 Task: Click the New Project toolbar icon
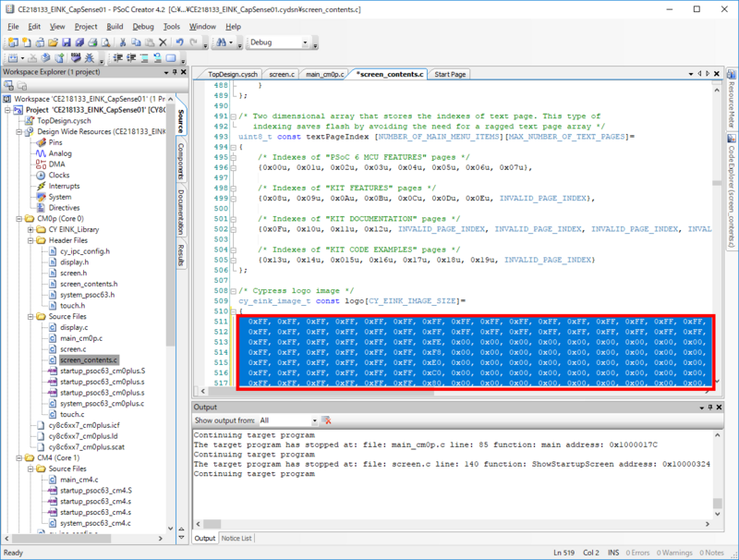pyautogui.click(x=13, y=43)
